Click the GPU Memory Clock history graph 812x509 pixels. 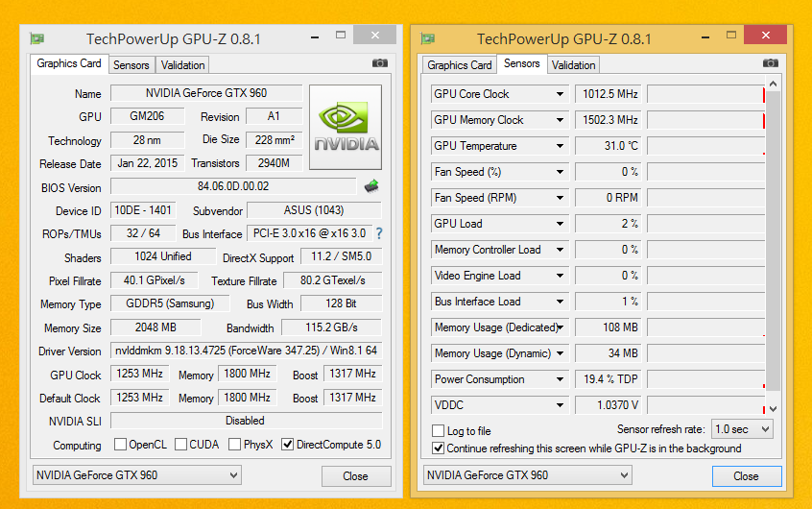[x=705, y=120]
